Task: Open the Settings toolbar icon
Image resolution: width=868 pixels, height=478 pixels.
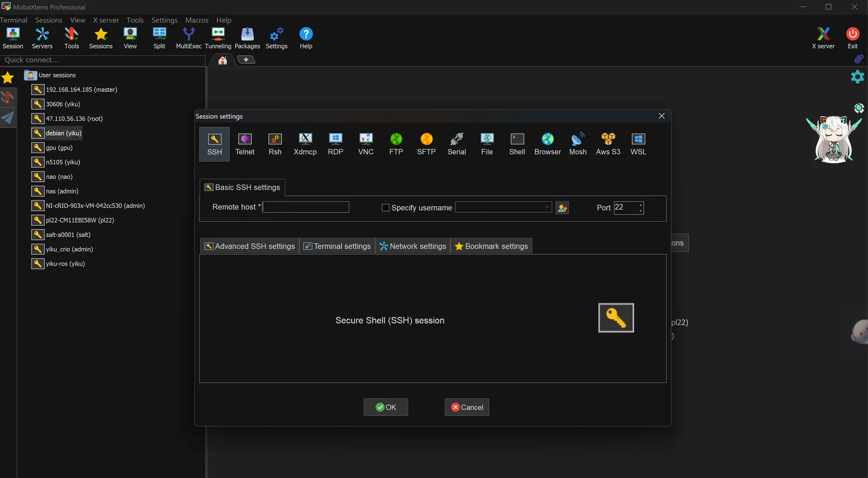Action: (276, 38)
